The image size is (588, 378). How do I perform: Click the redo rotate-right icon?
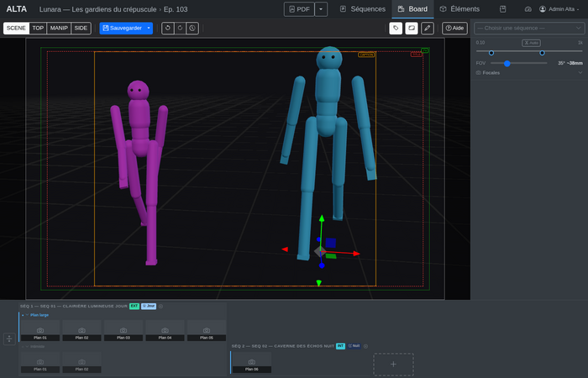tap(180, 28)
